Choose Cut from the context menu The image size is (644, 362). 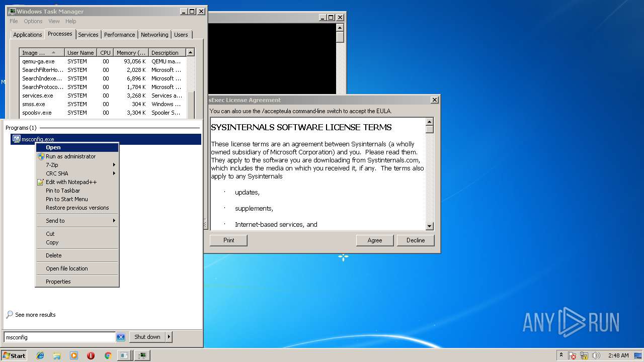coord(77,234)
